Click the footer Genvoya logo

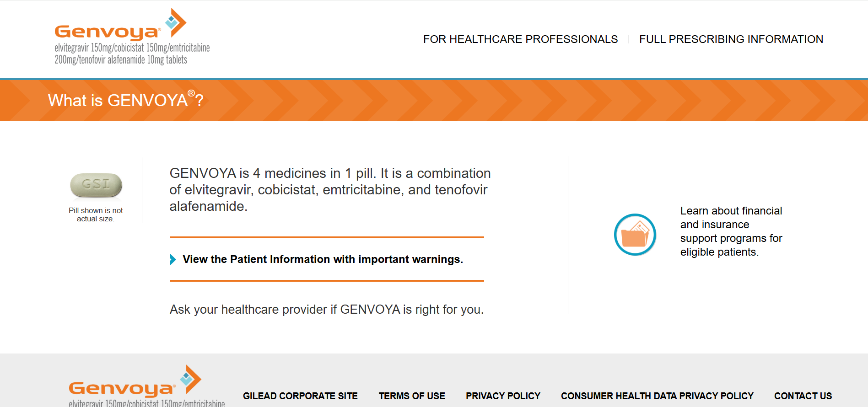(x=146, y=386)
